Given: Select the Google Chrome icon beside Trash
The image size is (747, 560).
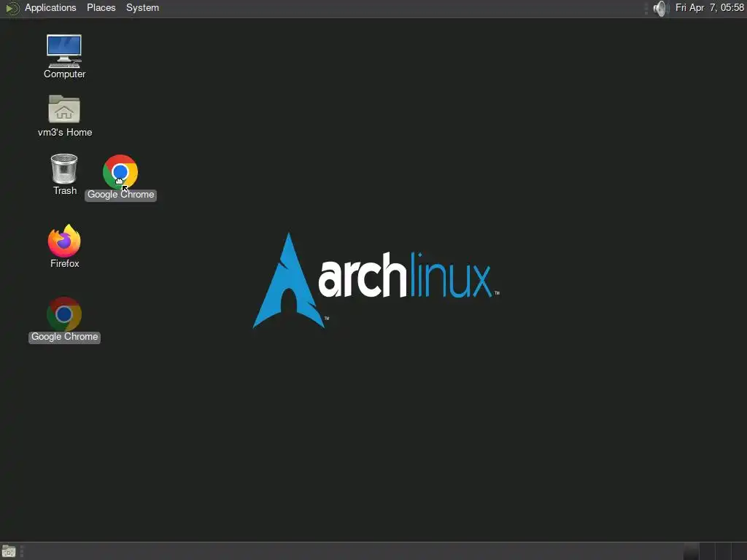Looking at the screenshot, I should click(120, 171).
